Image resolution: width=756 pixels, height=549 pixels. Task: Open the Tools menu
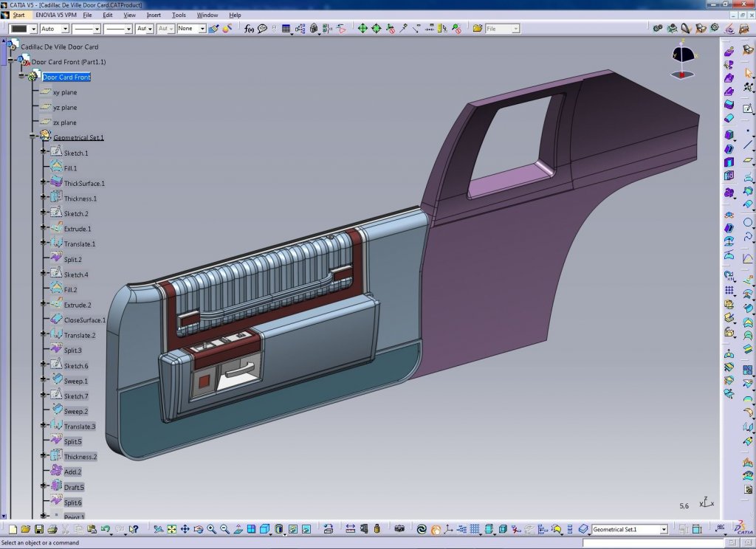tap(179, 15)
